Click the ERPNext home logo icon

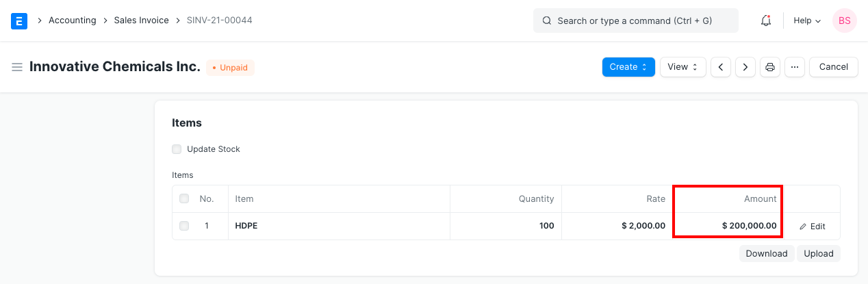[19, 21]
